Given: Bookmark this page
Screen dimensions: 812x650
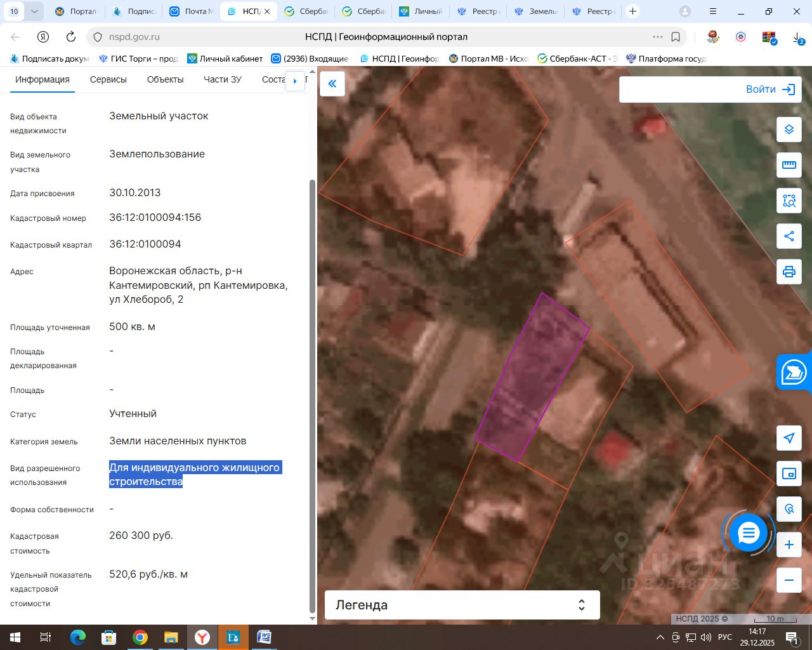Looking at the screenshot, I should pos(676,37).
